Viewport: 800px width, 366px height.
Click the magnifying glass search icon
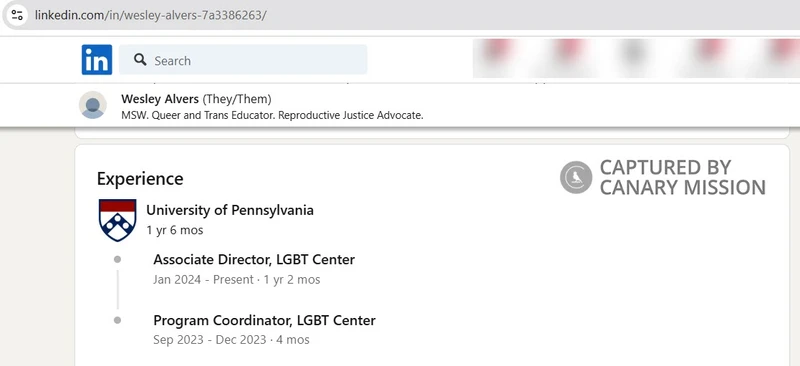tap(140, 60)
